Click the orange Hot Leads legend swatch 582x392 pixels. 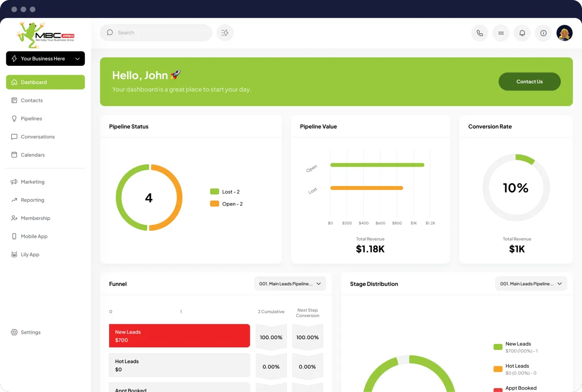(498, 369)
